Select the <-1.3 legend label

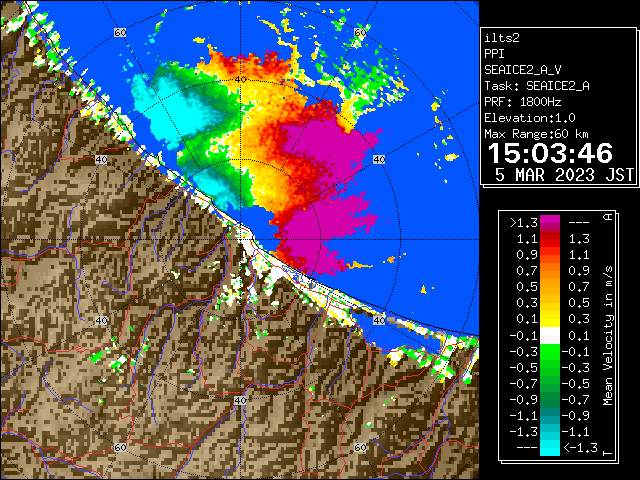580,447
